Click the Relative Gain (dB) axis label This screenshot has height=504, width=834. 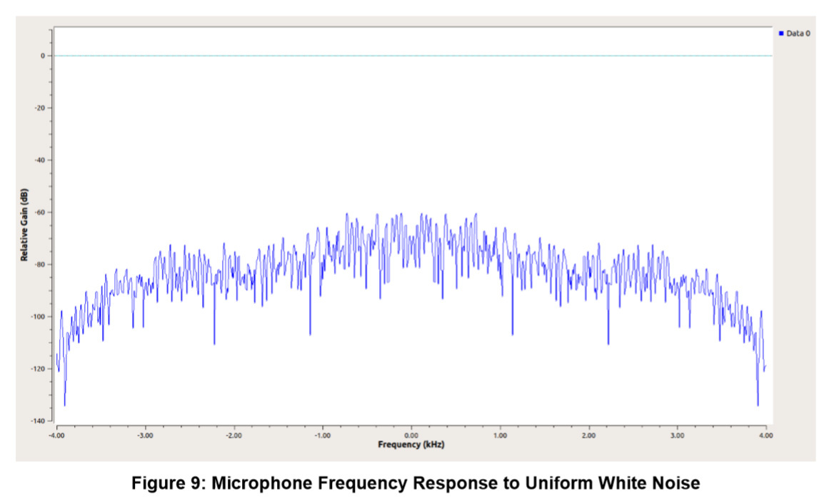point(24,225)
